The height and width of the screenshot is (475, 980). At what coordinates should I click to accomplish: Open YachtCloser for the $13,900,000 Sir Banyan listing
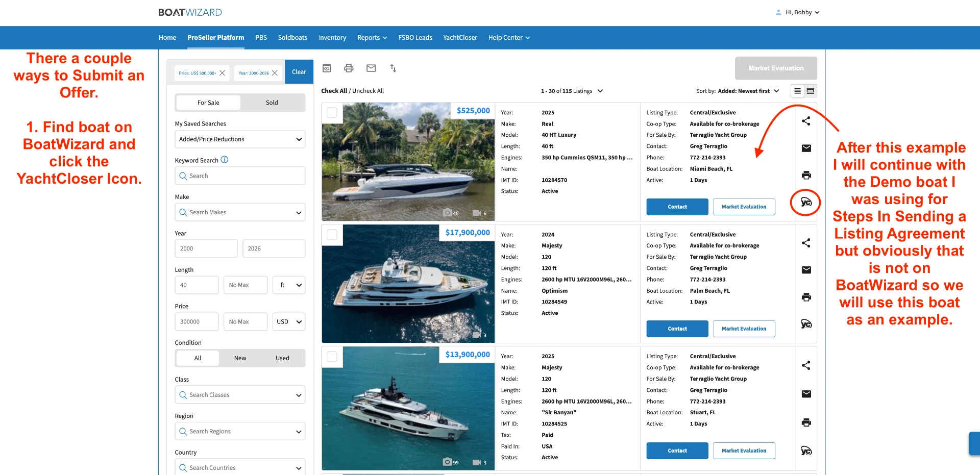click(x=806, y=451)
